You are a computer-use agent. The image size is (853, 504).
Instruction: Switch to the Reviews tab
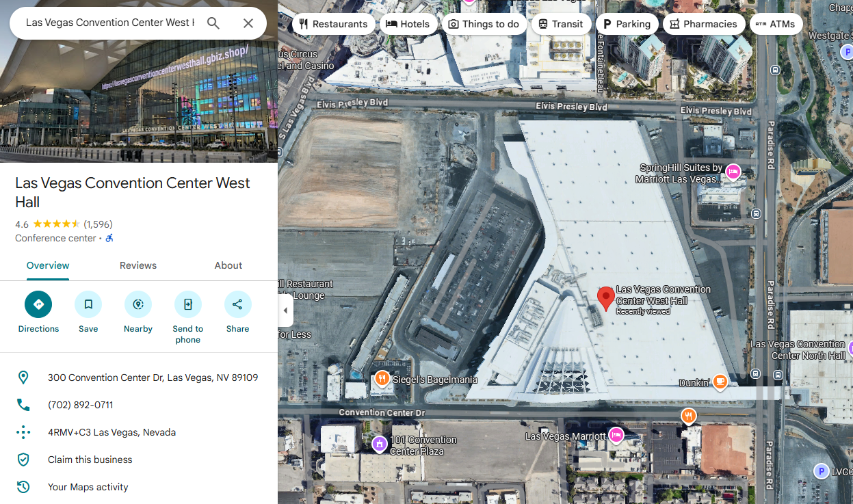click(x=137, y=265)
